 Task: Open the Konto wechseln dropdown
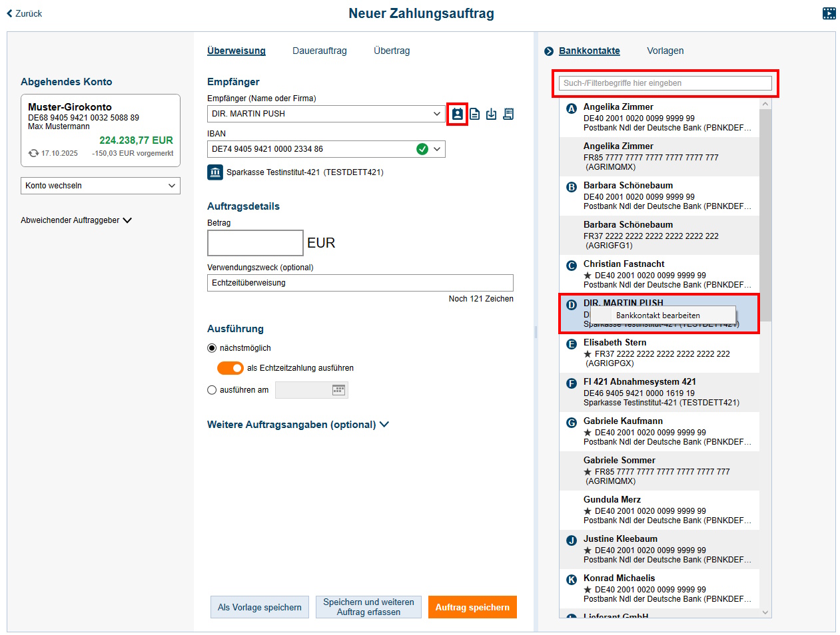pyautogui.click(x=100, y=186)
